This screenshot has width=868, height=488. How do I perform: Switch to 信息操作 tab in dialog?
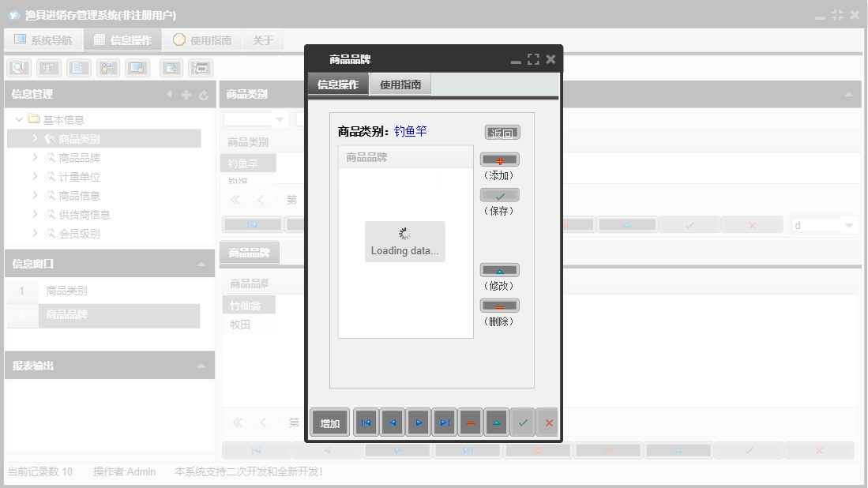[x=338, y=84]
